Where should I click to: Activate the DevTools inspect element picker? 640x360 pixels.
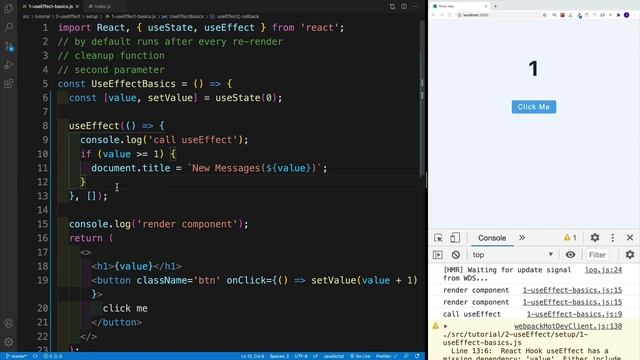tap(438, 238)
